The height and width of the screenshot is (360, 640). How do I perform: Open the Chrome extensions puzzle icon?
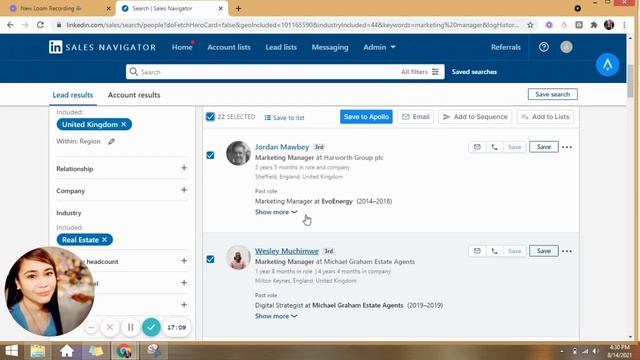pyautogui.click(x=594, y=25)
